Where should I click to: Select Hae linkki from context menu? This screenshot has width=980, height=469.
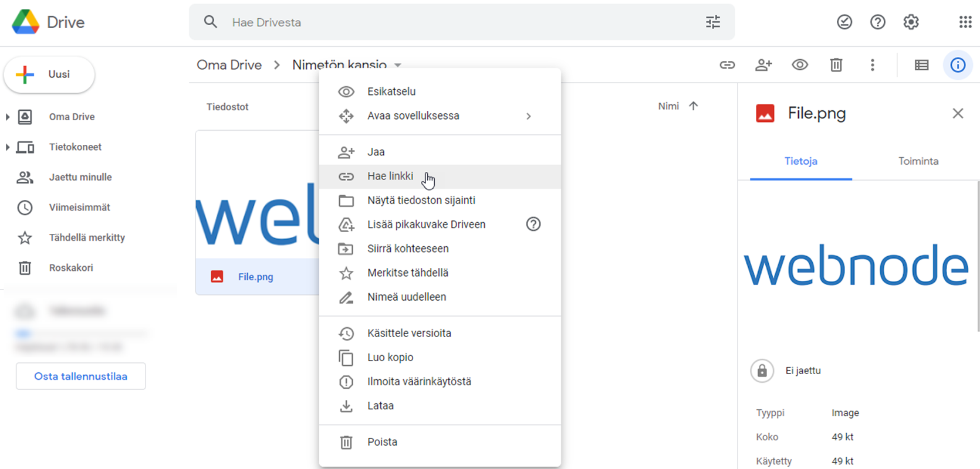point(390,176)
